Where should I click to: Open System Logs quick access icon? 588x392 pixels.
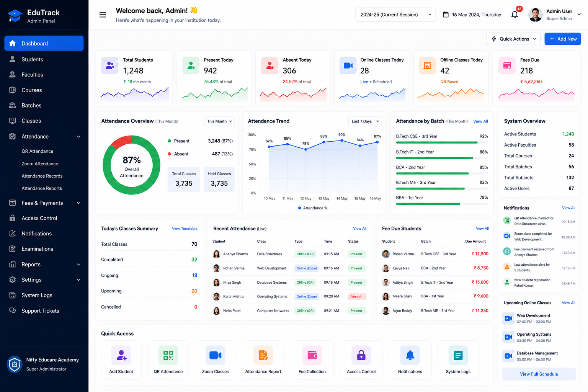[x=458, y=355]
